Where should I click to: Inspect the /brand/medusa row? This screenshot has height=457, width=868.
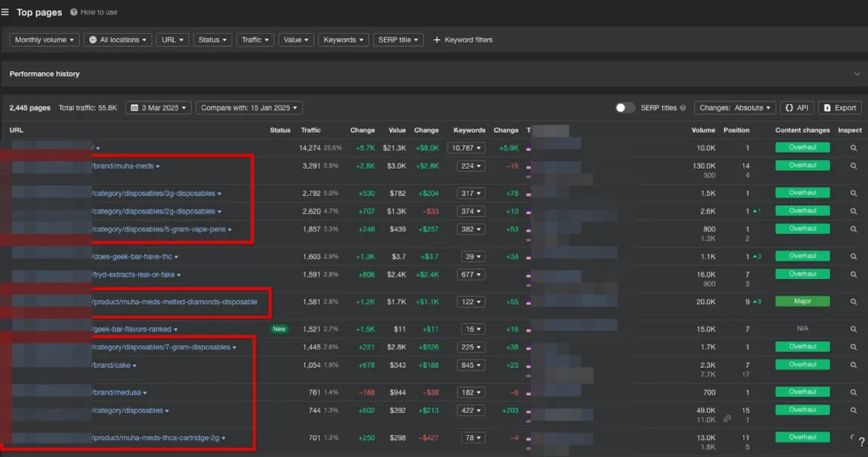coord(854,393)
